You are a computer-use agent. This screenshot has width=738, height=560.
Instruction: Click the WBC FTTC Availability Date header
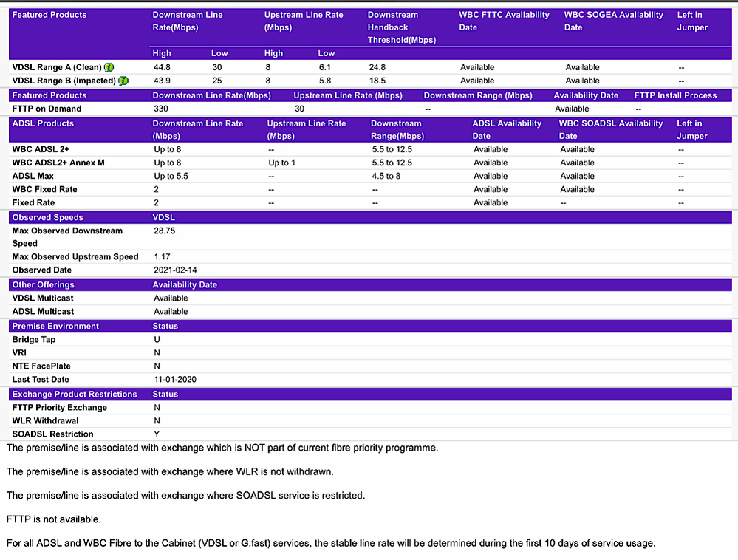click(x=504, y=21)
